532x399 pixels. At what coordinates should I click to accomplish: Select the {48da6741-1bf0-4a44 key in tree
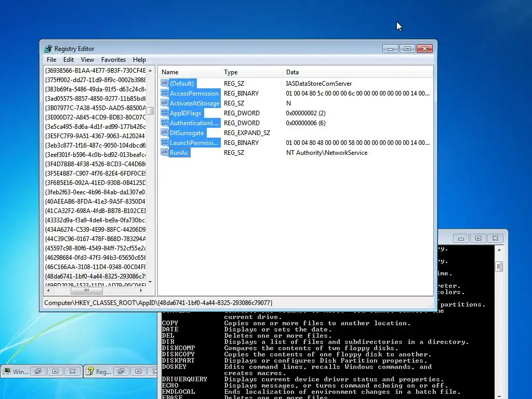pyautogui.click(x=95, y=276)
